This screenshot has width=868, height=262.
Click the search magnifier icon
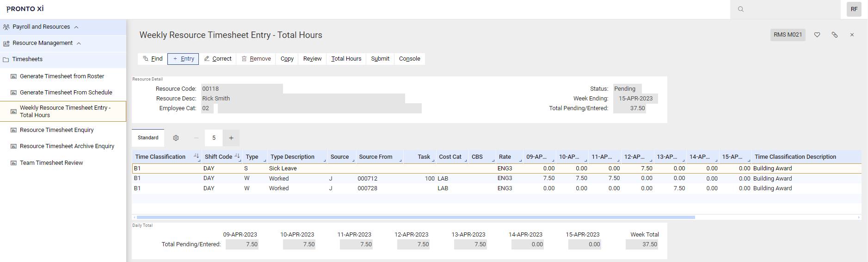click(x=741, y=9)
